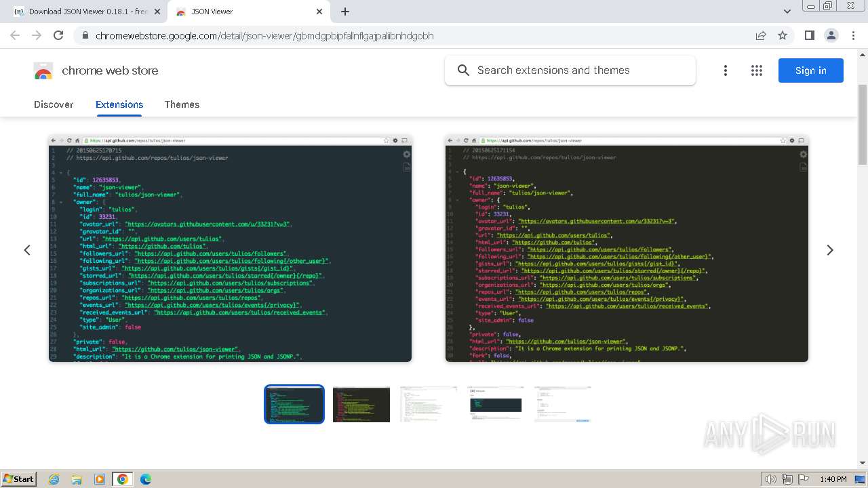Image resolution: width=868 pixels, height=488 pixels.
Task: Open the Discover section
Action: [54, 104]
